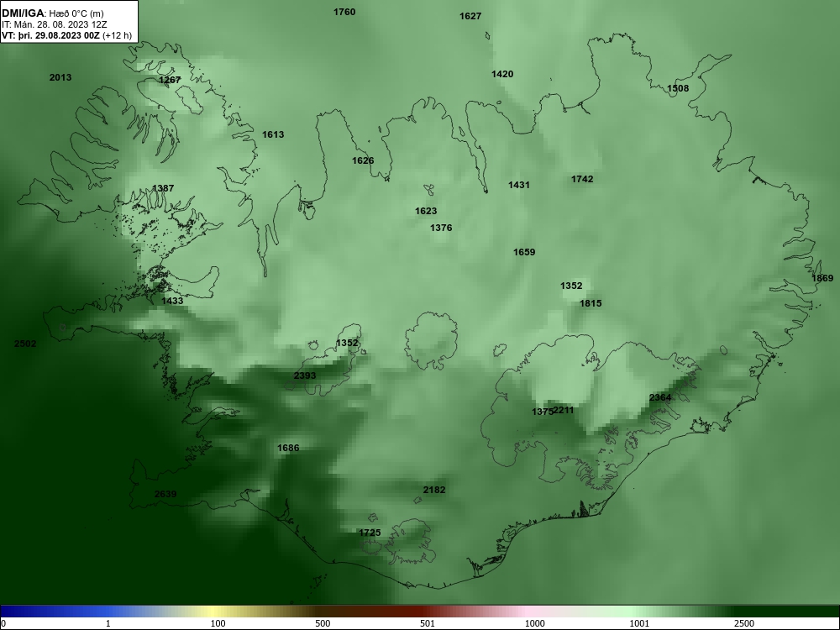Select the 1352 value just above 1815
The width and height of the screenshot is (840, 630).
[x=571, y=286]
